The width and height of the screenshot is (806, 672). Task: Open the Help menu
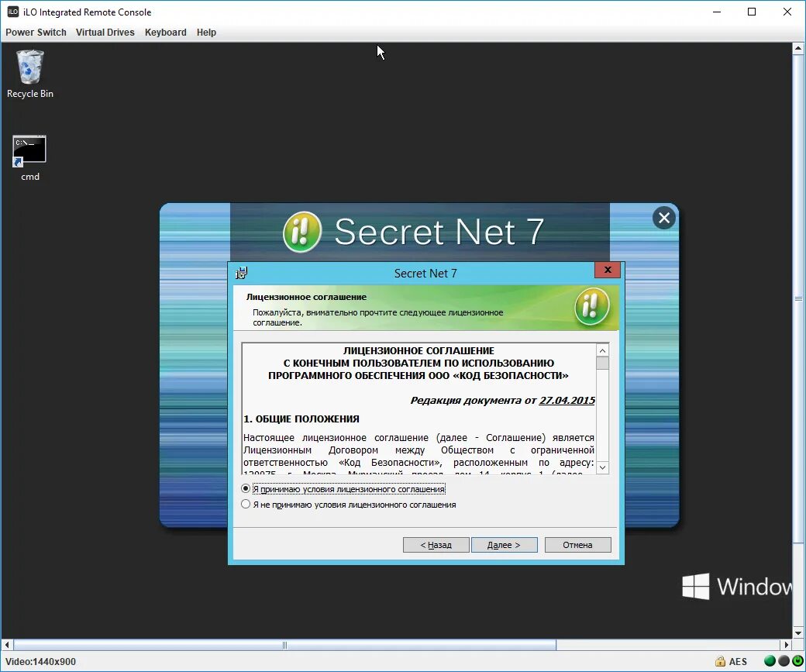(206, 33)
